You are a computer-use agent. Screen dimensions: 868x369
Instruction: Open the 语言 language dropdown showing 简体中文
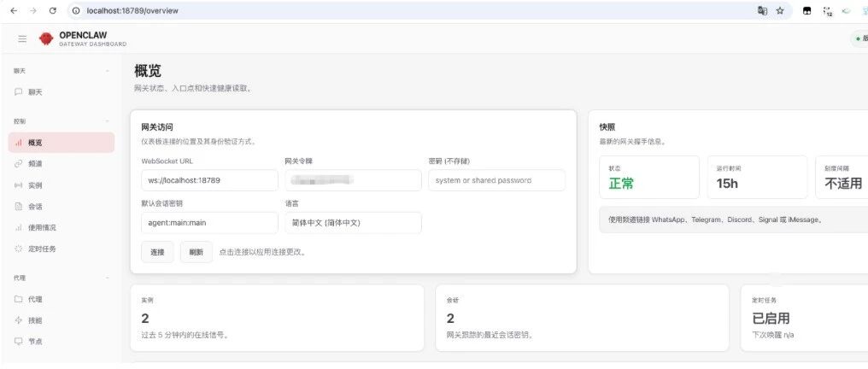tap(353, 223)
